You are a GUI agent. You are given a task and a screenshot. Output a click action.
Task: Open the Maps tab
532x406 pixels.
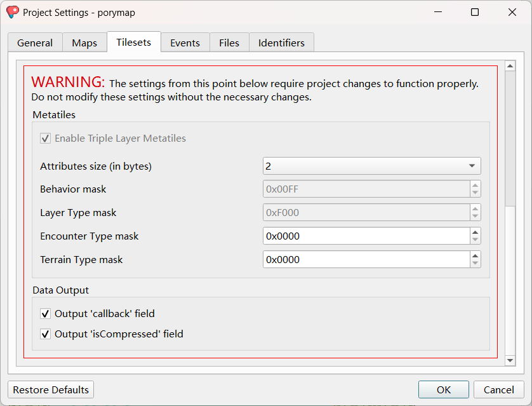84,43
